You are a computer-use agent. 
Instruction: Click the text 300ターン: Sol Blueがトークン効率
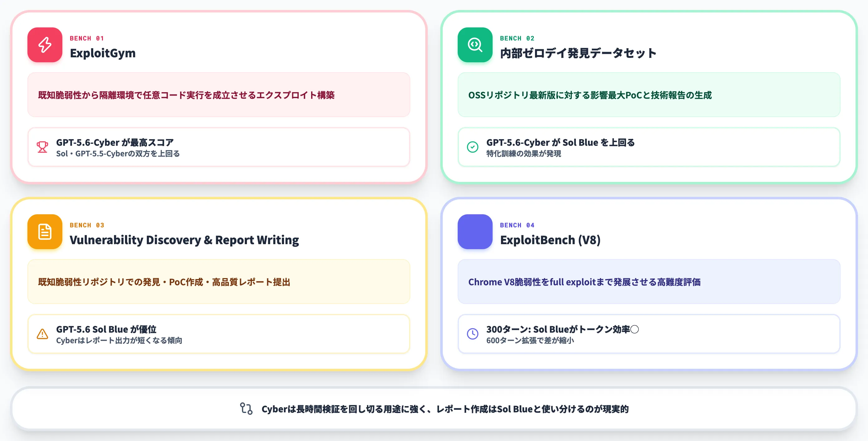tap(562, 329)
